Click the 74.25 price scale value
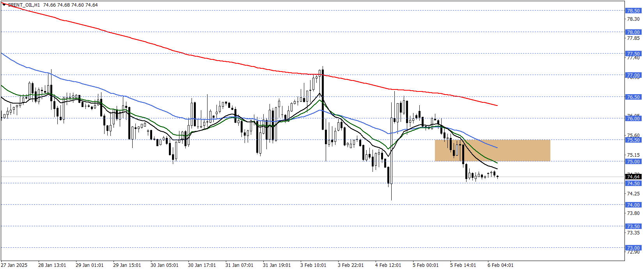 [633, 193]
